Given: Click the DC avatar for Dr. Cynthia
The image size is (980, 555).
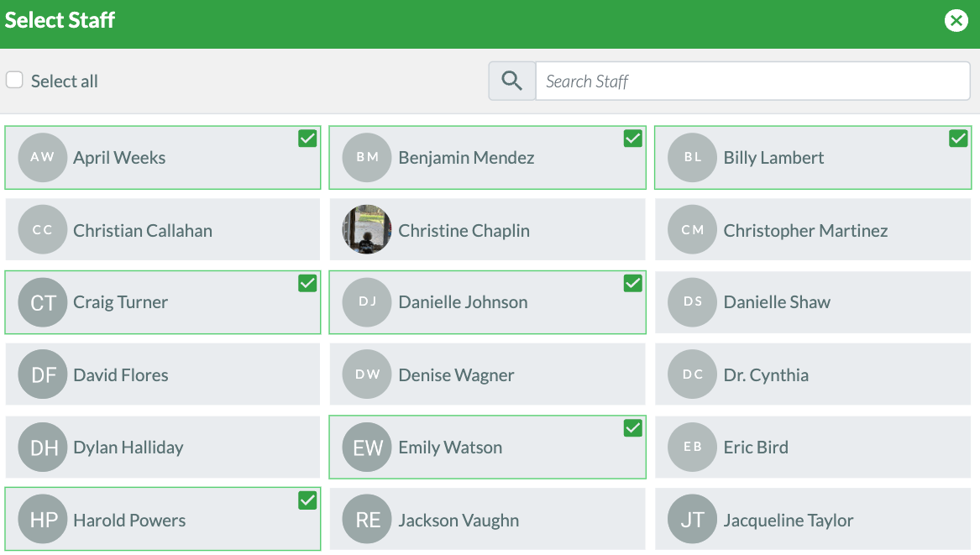Looking at the screenshot, I should pos(692,374).
